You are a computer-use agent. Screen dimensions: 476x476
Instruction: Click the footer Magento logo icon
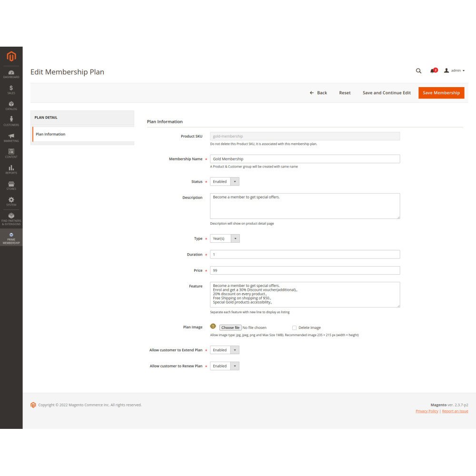click(x=33, y=405)
